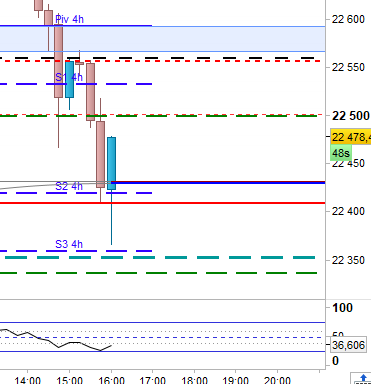The height and width of the screenshot is (384, 371).
Task: Click the "S2 4h" support label
Action: point(69,186)
